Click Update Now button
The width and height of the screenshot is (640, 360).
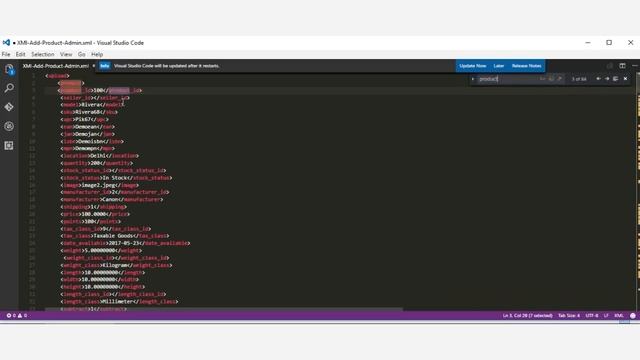point(473,66)
